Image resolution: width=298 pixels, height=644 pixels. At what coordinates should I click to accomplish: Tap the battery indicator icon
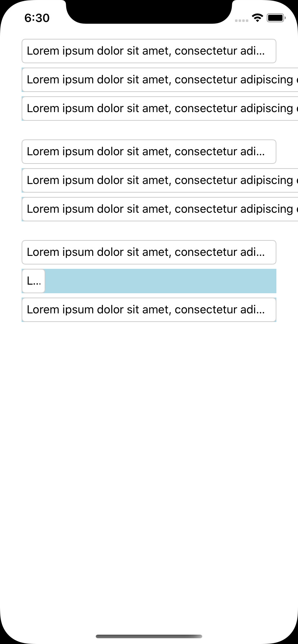coord(276,17)
